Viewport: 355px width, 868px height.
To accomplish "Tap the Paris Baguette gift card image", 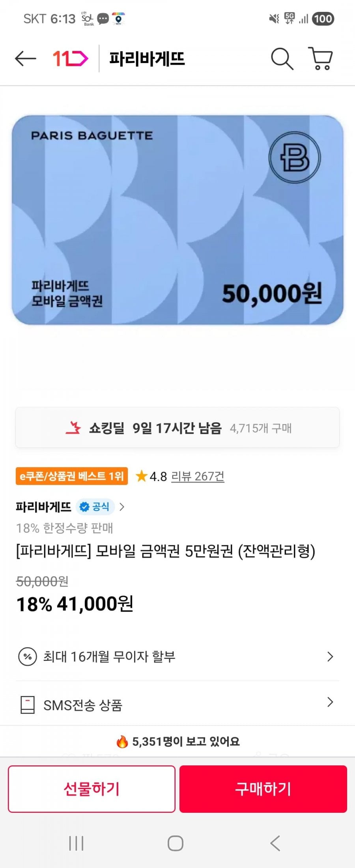I will [177, 220].
